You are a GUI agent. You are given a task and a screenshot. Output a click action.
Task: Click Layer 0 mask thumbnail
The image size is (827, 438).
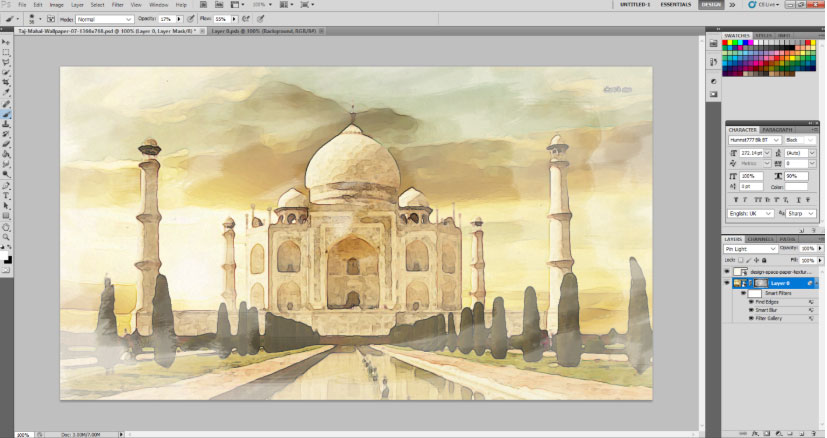click(x=760, y=283)
